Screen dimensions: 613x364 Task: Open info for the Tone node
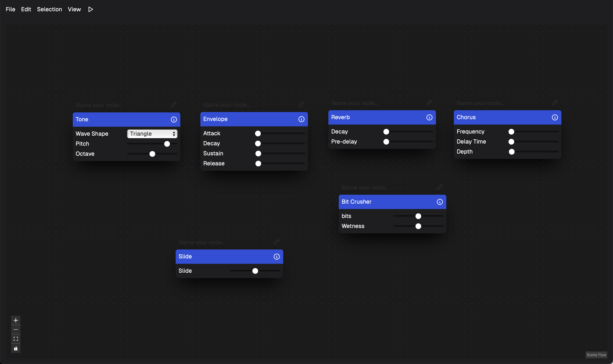coord(174,119)
